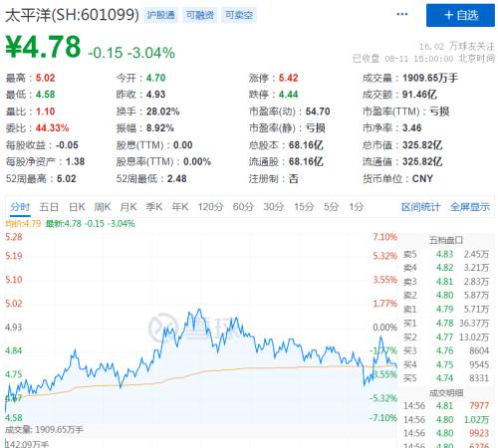498x448 pixels.
Task: Open the 年K chart tab
Action: (x=180, y=207)
